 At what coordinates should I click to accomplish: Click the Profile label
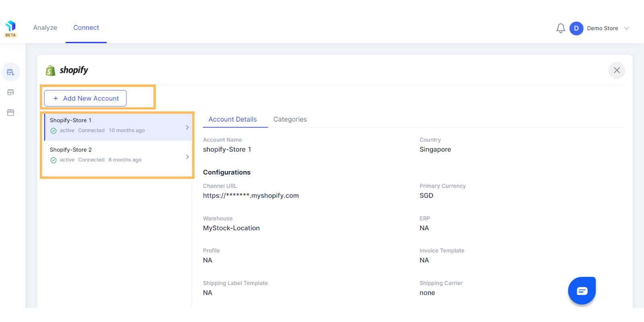pyautogui.click(x=211, y=250)
